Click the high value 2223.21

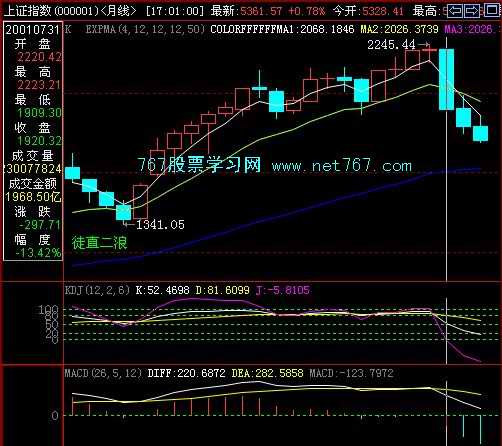39,85
